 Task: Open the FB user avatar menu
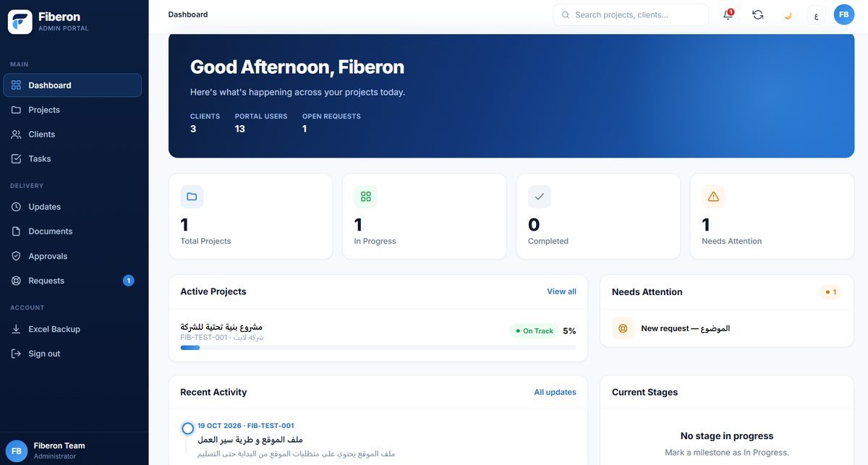pyautogui.click(x=844, y=14)
